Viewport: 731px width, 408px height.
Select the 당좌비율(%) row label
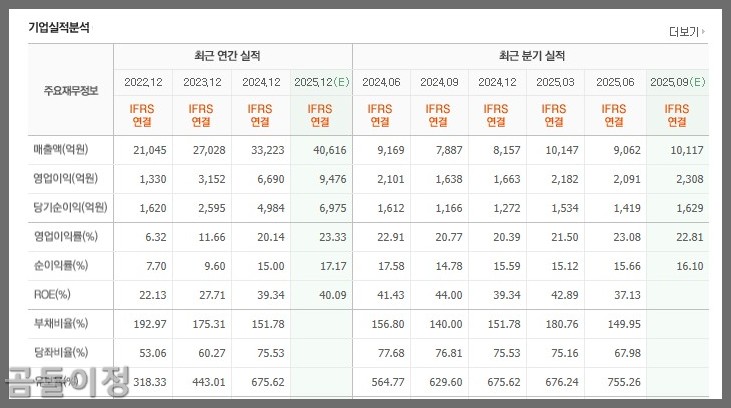click(x=61, y=353)
